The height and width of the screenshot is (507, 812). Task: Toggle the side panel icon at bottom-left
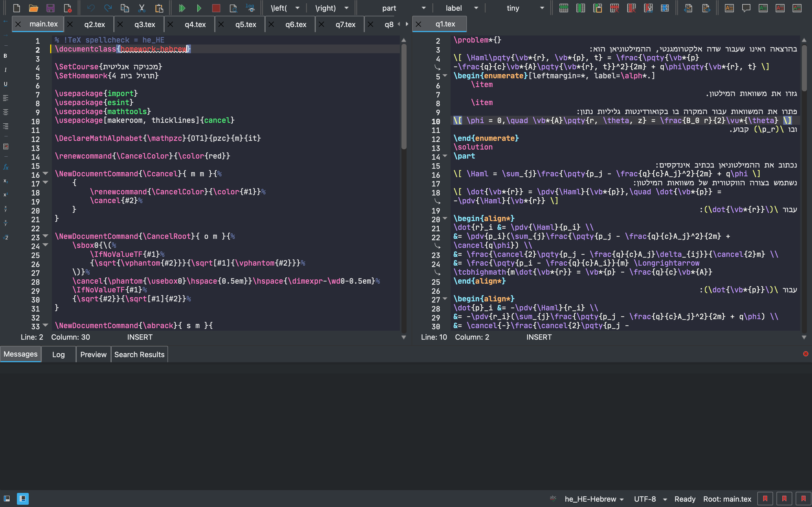click(7, 499)
